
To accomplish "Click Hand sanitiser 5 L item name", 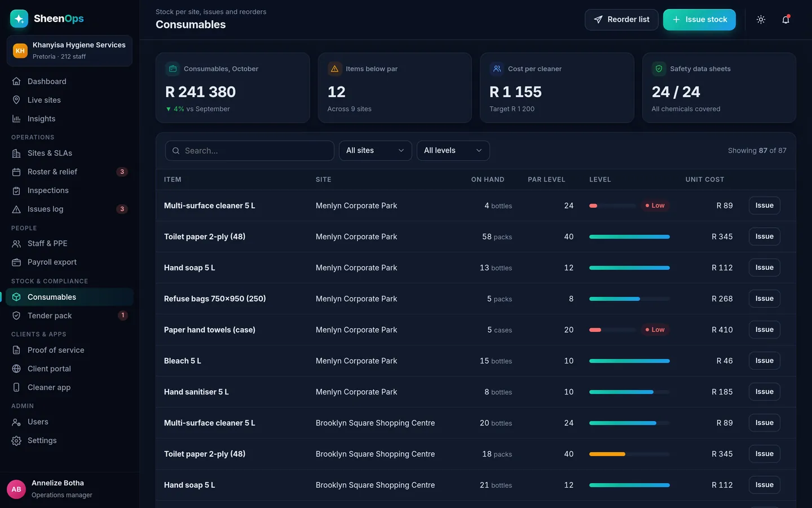I will pyautogui.click(x=196, y=392).
